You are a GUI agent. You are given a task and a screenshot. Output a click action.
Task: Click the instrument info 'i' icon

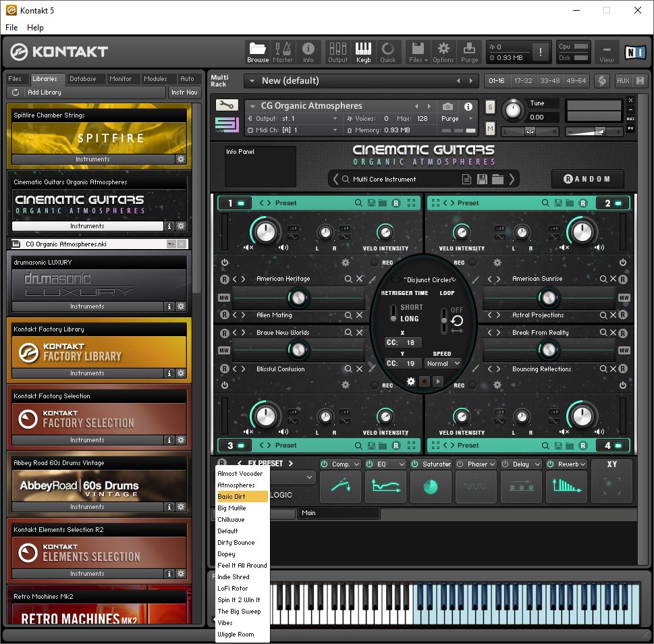[x=468, y=107]
